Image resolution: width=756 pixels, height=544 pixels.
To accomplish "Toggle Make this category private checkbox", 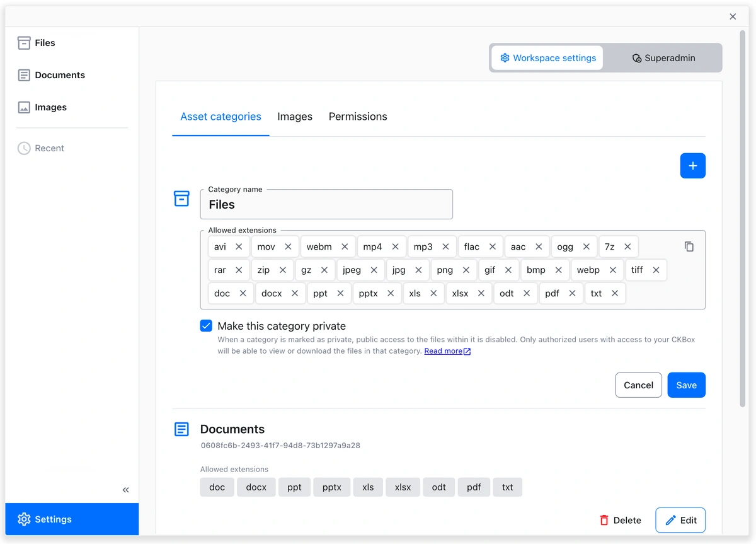I will click(206, 326).
